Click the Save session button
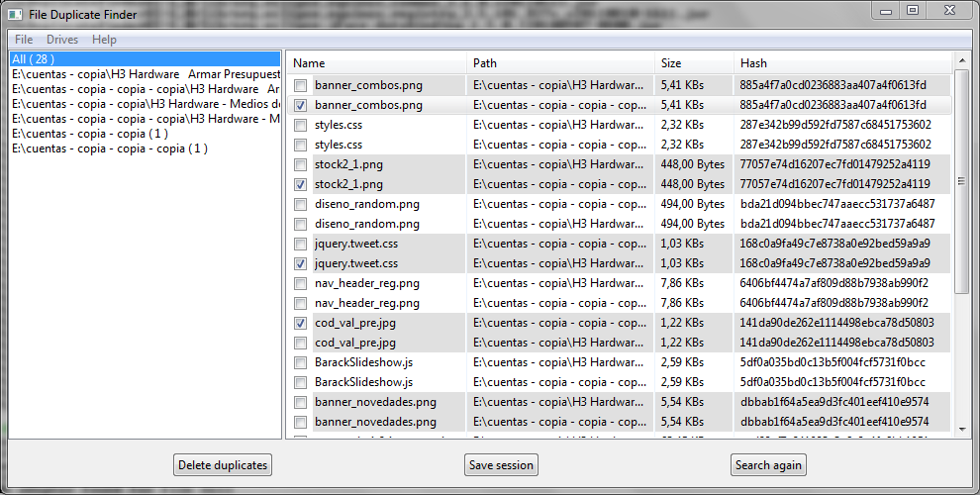 501,465
